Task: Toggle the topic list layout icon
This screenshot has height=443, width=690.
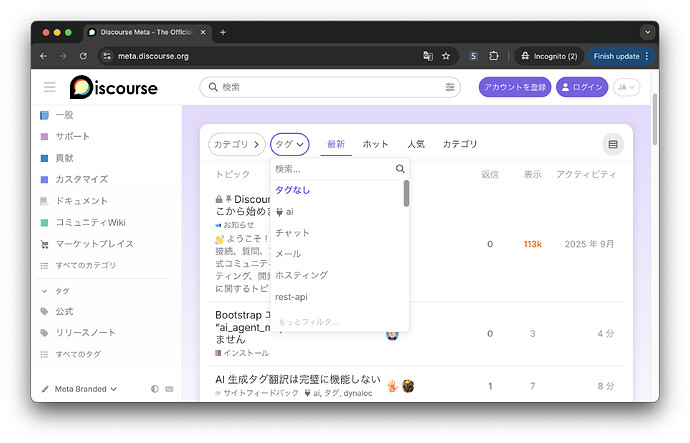Action: [613, 144]
